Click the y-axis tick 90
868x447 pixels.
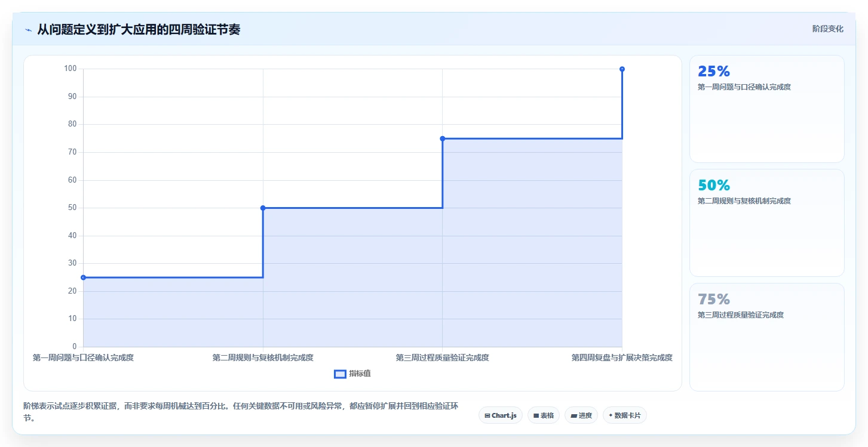[72, 97]
